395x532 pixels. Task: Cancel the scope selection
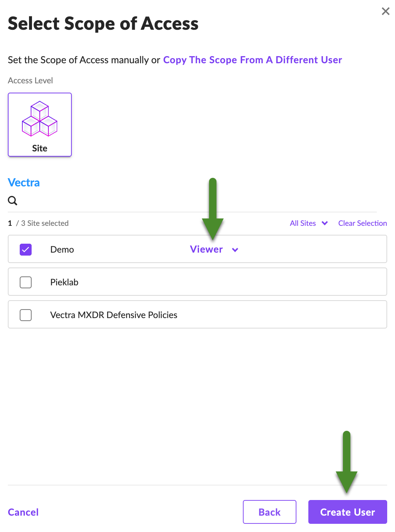23,512
